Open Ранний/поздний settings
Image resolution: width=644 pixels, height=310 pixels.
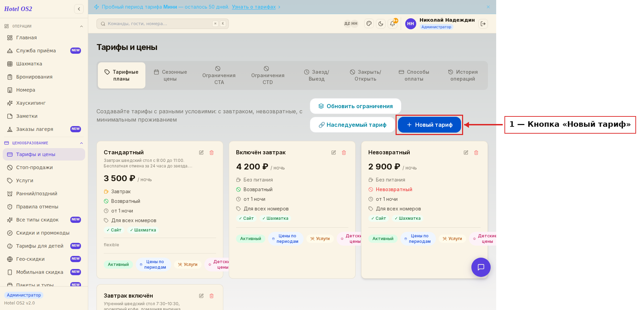click(x=44, y=194)
